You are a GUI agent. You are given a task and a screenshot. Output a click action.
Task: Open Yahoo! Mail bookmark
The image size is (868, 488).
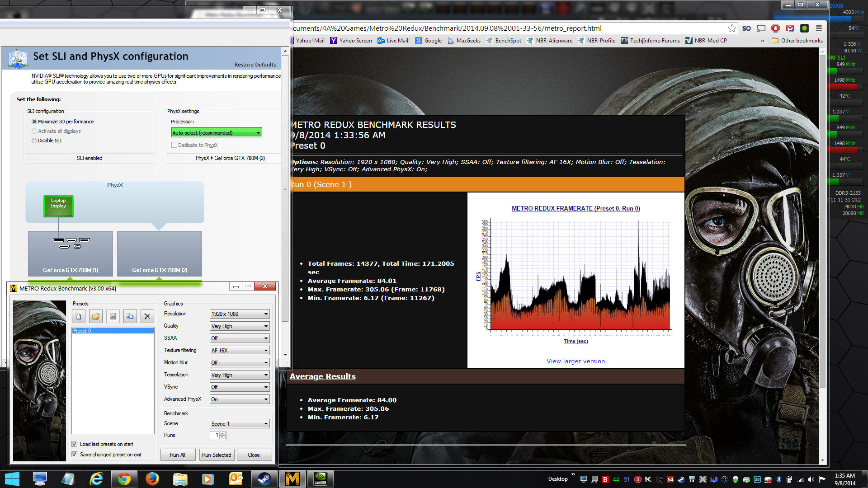coord(310,41)
